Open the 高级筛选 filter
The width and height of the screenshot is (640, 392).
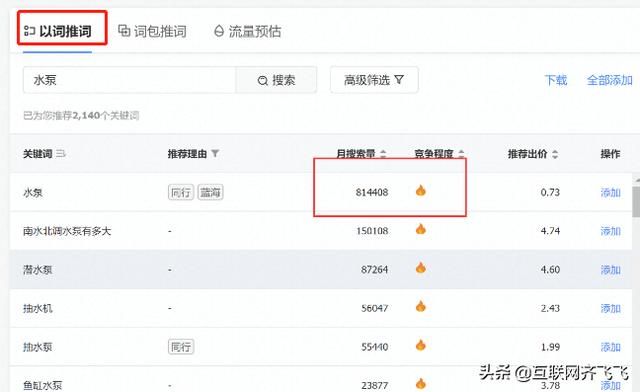tap(374, 80)
